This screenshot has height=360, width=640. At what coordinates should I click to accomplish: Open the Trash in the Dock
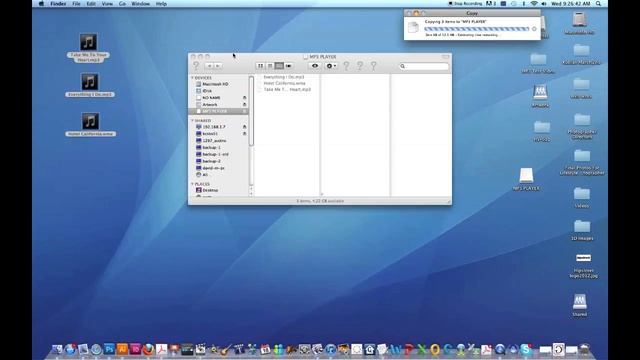coord(585,349)
